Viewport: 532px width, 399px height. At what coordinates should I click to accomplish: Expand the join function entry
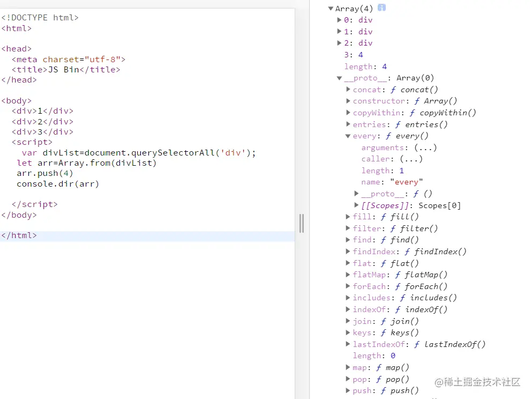(x=348, y=321)
